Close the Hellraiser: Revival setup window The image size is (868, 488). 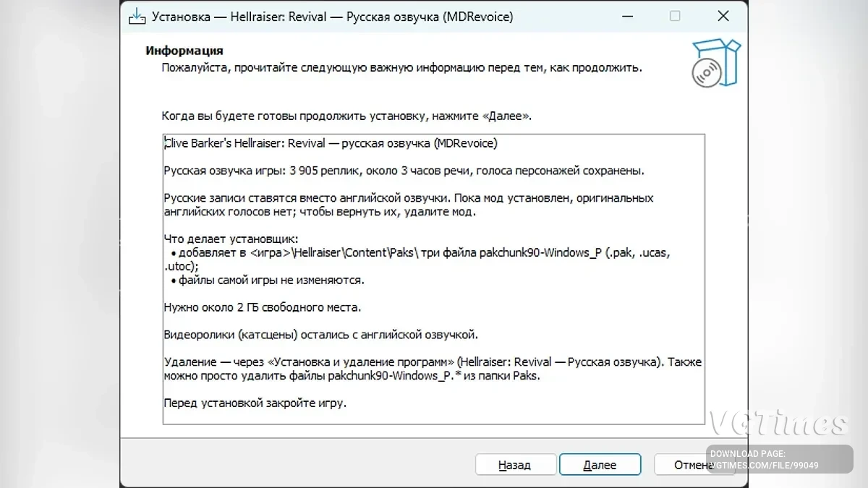pyautogui.click(x=723, y=16)
